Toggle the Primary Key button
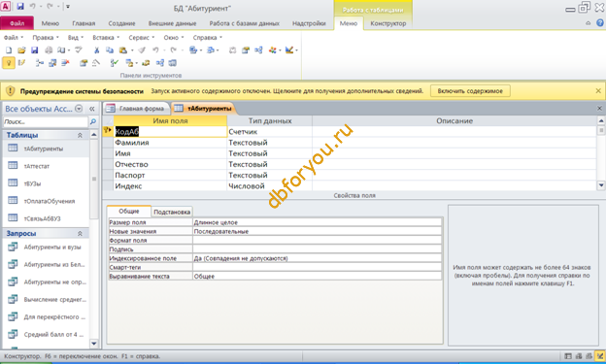This screenshot has height=364, width=606. (x=9, y=62)
